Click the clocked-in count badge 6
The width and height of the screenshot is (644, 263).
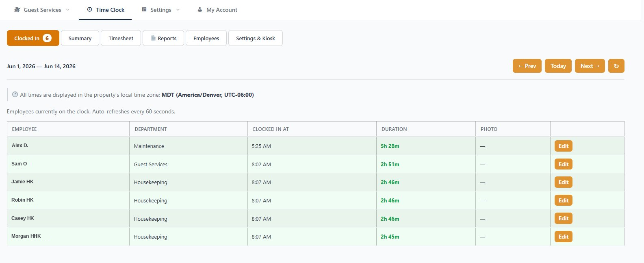coord(47,38)
